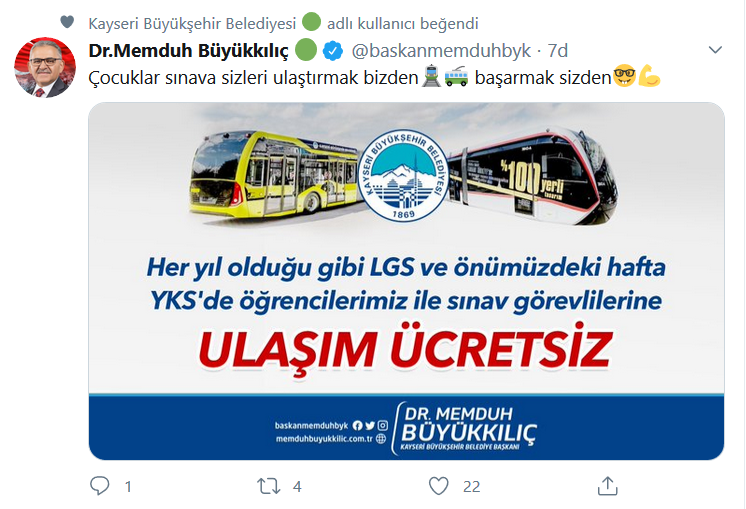Open the share tweet icon
This screenshot has width=746, height=509.
coord(608,486)
